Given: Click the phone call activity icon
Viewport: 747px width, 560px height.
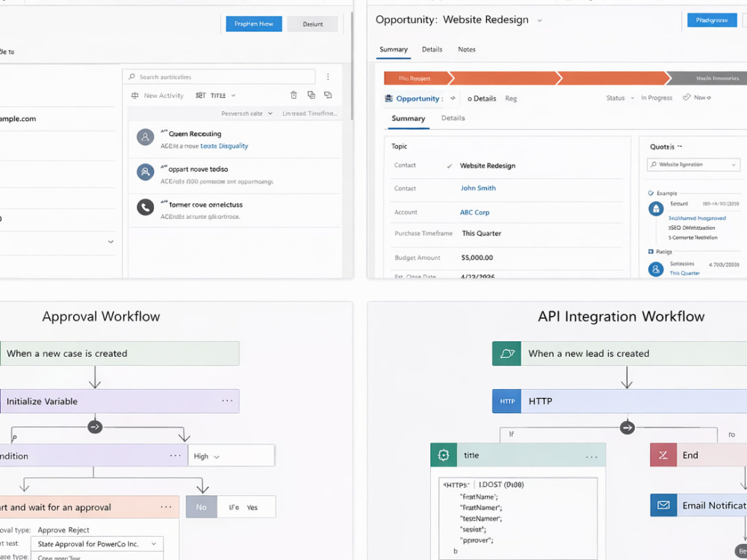Looking at the screenshot, I should coord(146,207).
